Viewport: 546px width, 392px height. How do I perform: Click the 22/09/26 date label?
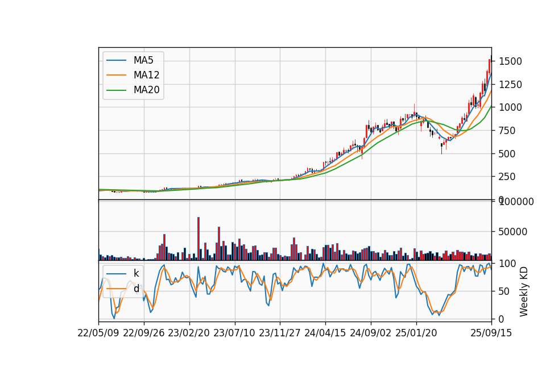tap(144, 333)
